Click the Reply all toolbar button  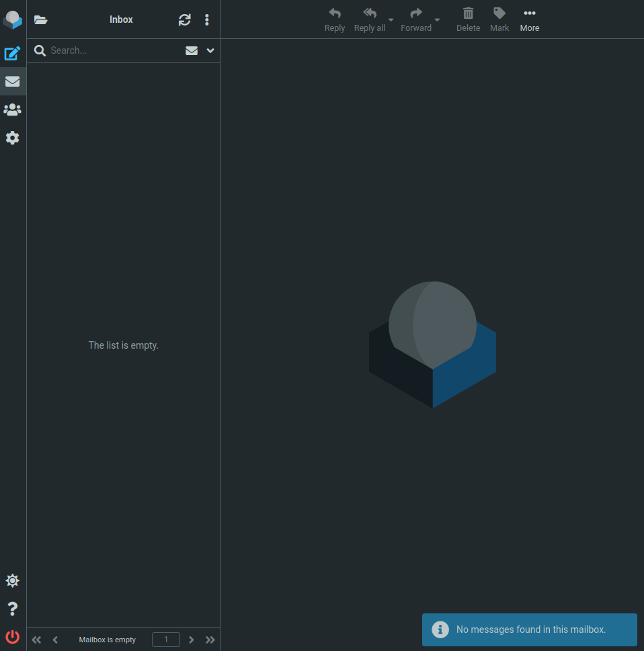click(369, 19)
